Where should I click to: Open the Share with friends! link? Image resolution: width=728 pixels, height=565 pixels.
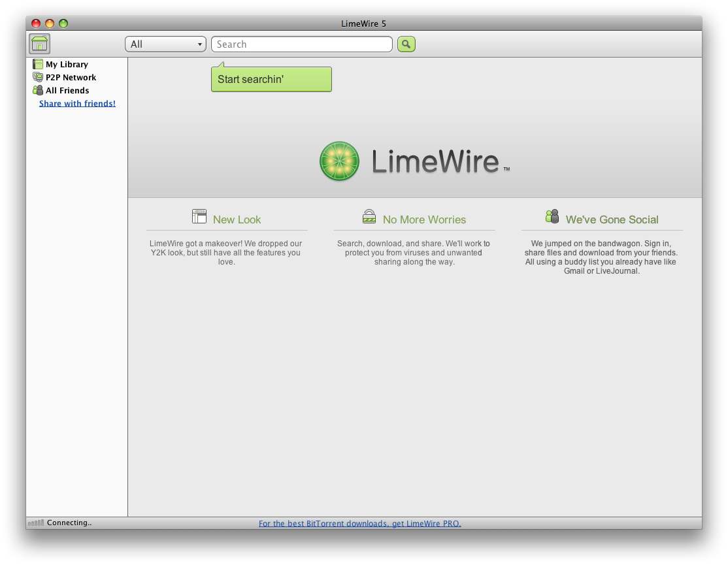[77, 103]
